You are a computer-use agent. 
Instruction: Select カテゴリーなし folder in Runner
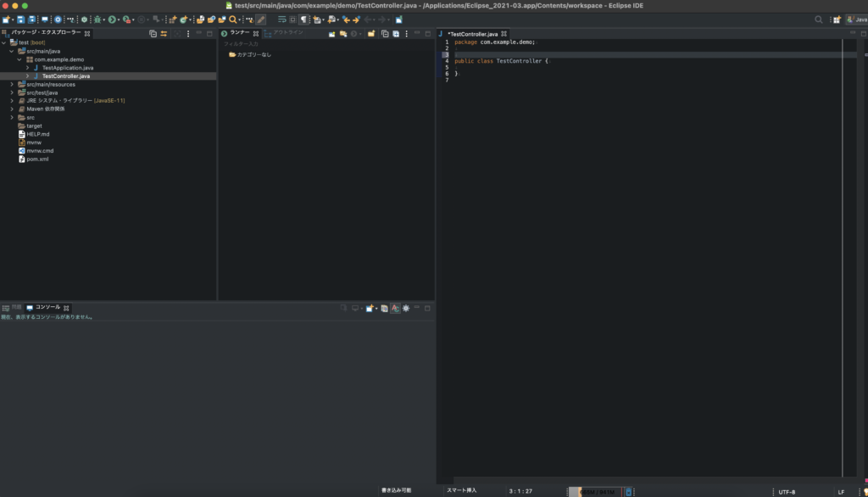[250, 55]
